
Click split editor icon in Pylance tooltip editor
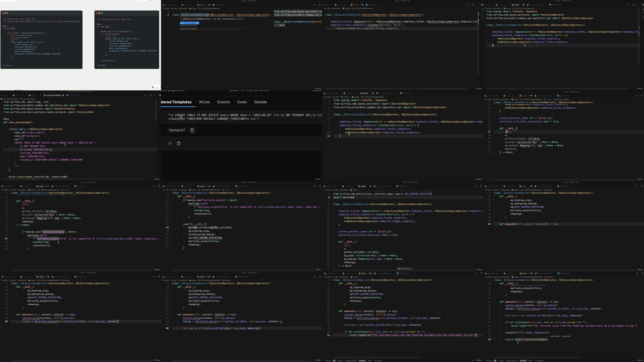(320, 5)
